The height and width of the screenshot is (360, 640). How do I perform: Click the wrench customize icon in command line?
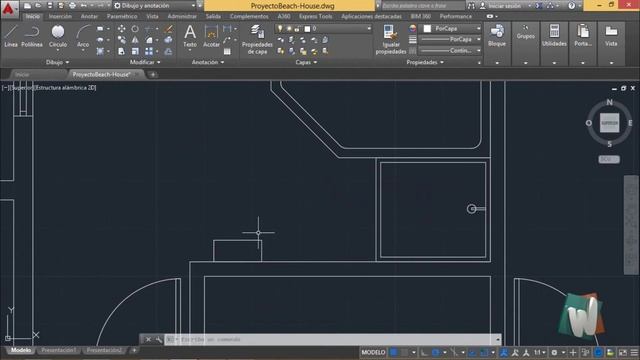pyautogui.click(x=159, y=340)
